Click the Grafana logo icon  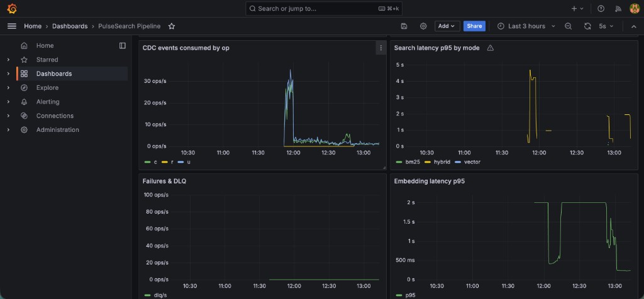(12, 8)
